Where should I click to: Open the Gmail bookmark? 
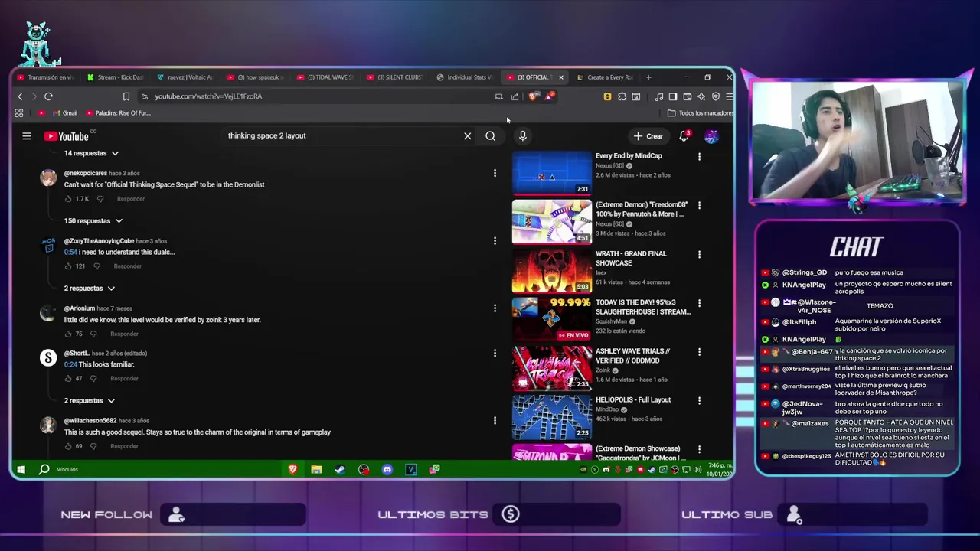[64, 113]
